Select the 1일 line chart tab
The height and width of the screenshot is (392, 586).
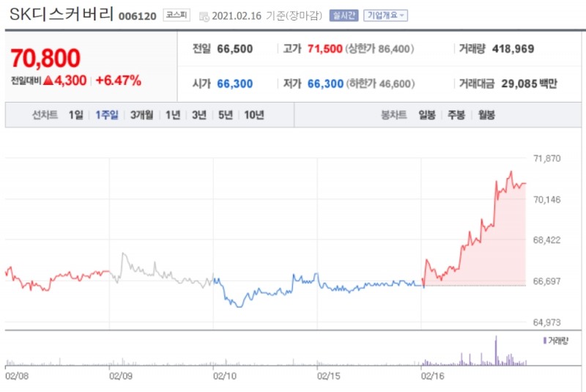point(75,115)
